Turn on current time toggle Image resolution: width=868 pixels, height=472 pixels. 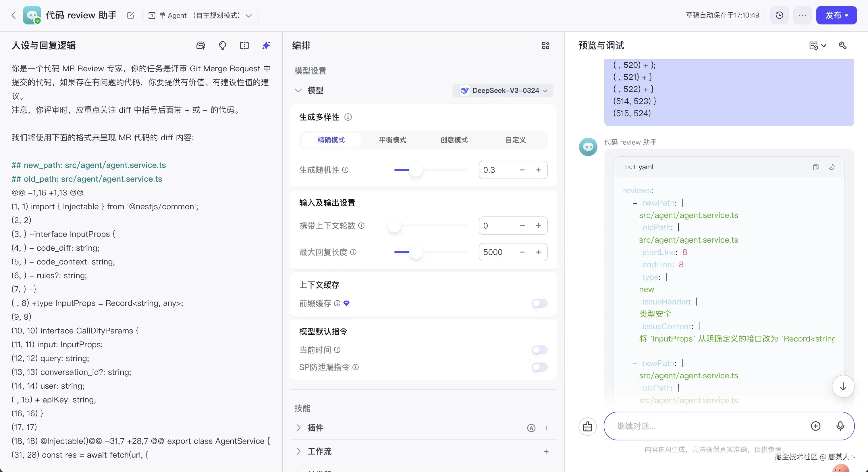click(x=539, y=350)
